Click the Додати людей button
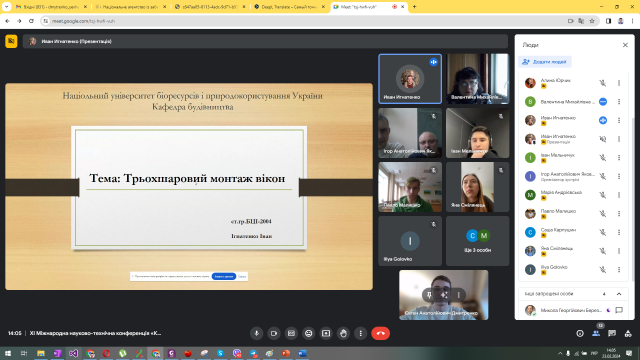The width and height of the screenshot is (640, 360). 545,62
